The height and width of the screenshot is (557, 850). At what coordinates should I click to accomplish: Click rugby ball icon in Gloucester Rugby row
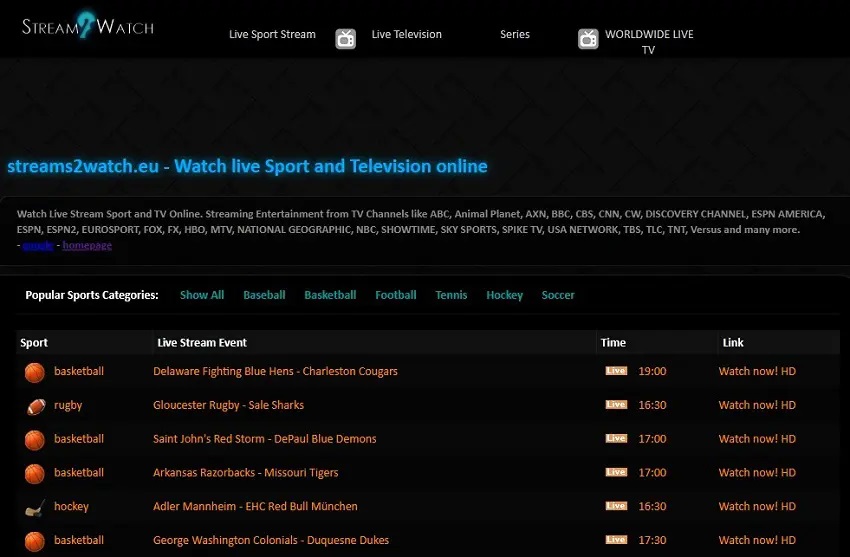tap(36, 406)
